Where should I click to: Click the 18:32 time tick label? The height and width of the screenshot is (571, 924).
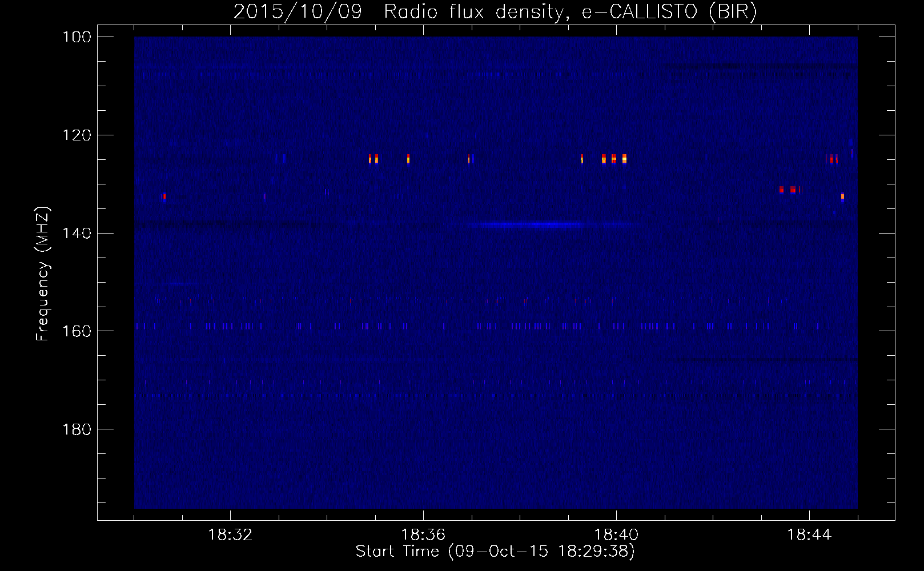230,535
